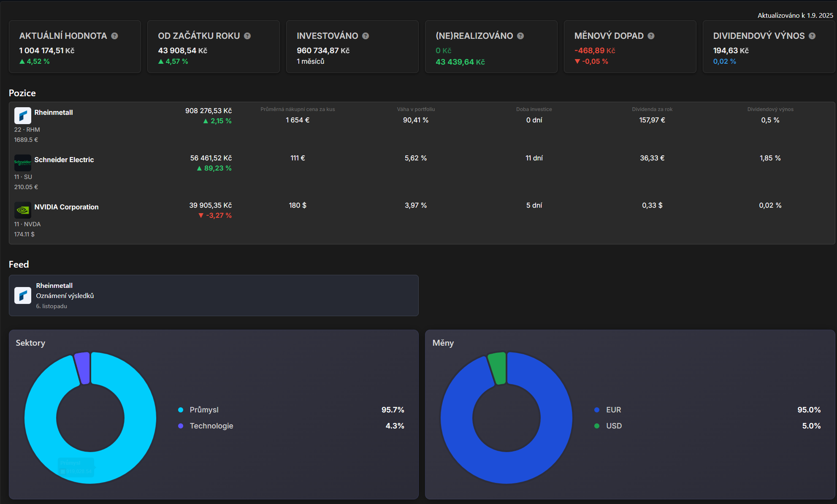Viewport: 837px width, 504px height.
Task: Click the Rheinmetall logo in positions
Action: tap(23, 116)
